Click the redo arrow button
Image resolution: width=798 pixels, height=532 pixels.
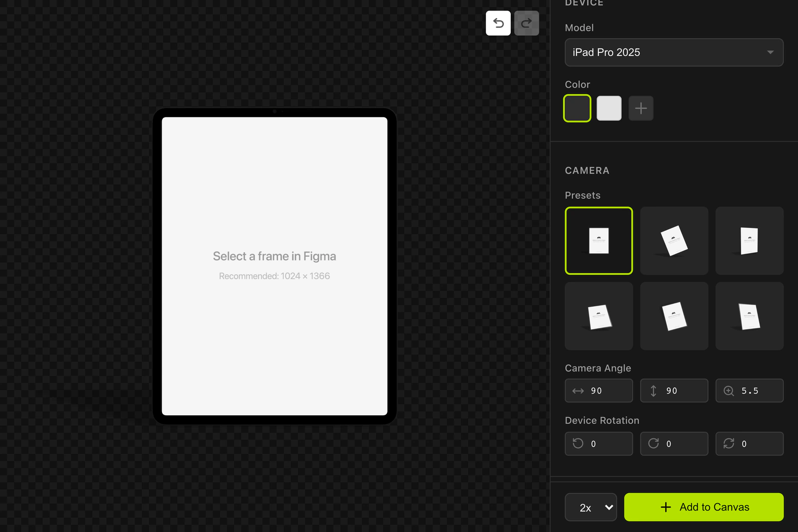point(527,23)
